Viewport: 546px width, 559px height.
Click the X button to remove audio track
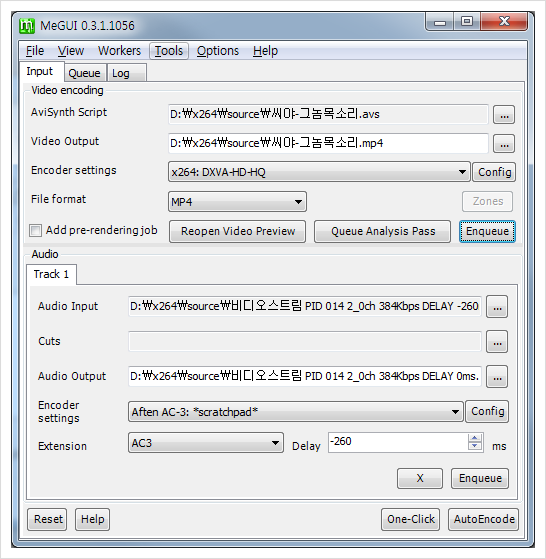click(420, 478)
